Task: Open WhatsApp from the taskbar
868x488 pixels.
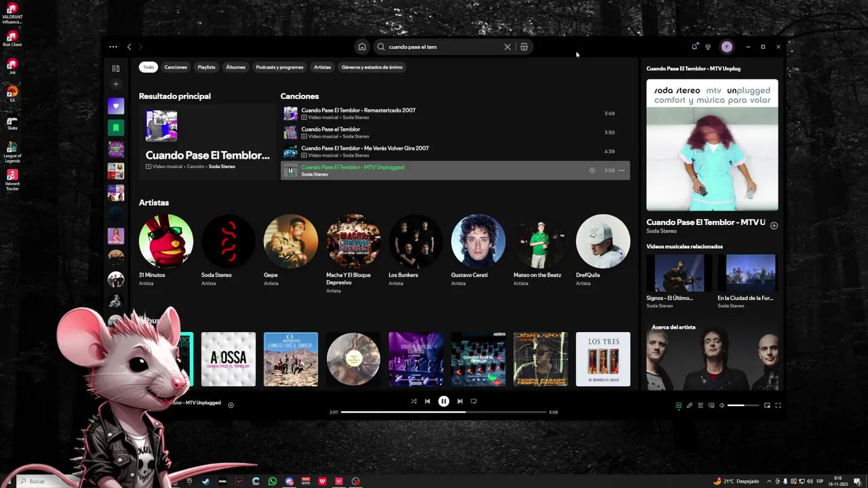Action: click(x=273, y=481)
